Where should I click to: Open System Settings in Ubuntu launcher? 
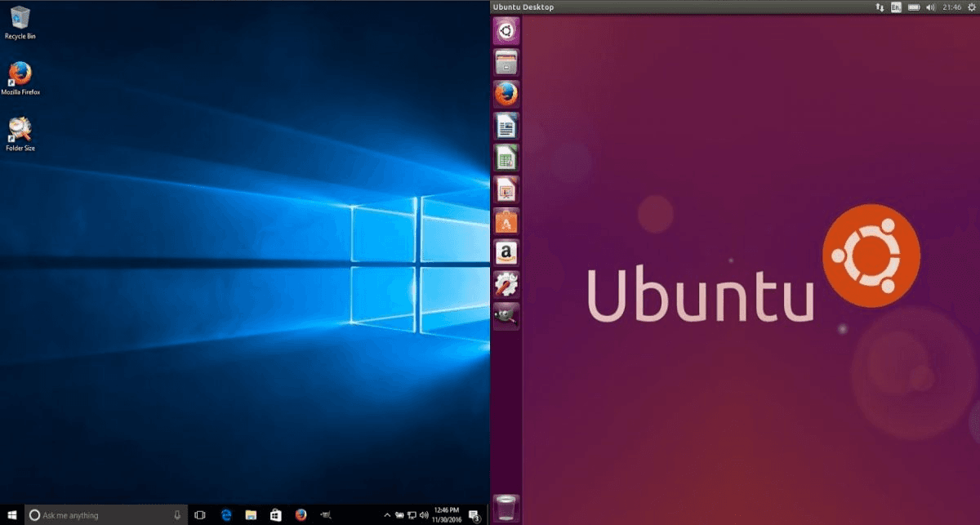(x=506, y=285)
